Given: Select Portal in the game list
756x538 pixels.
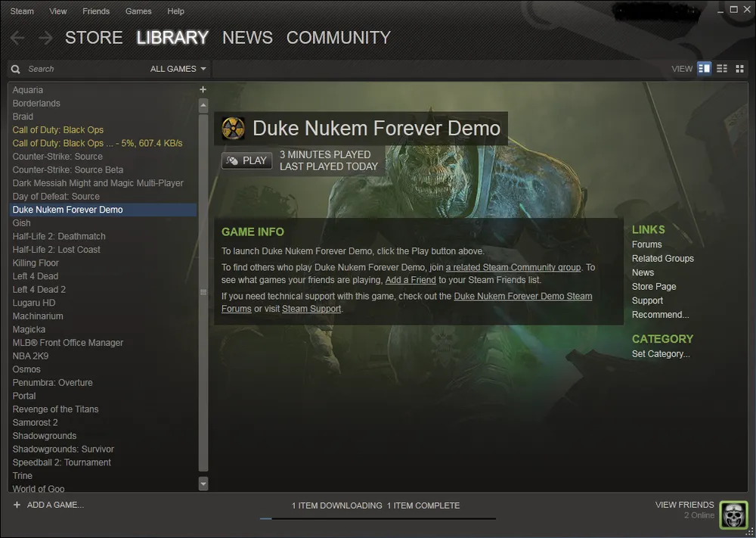Looking at the screenshot, I should click(24, 396).
